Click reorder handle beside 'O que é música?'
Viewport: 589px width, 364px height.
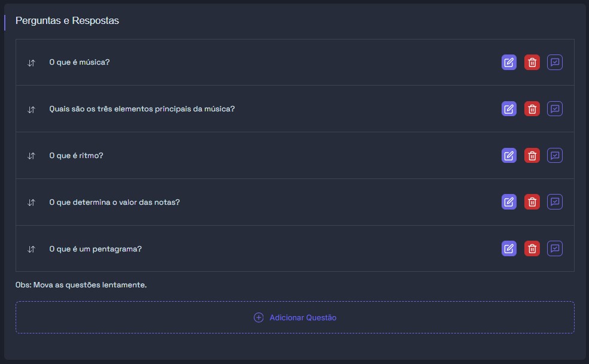click(x=32, y=63)
